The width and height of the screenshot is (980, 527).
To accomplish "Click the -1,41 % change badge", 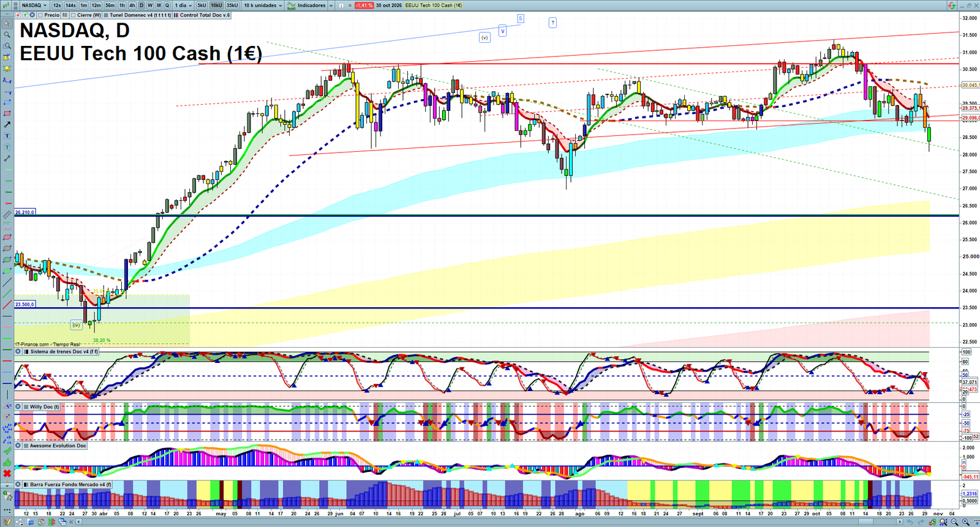I will point(364,6).
